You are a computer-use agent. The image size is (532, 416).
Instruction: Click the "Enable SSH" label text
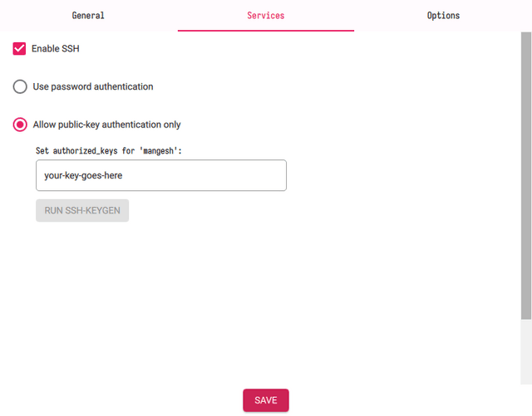56,49
